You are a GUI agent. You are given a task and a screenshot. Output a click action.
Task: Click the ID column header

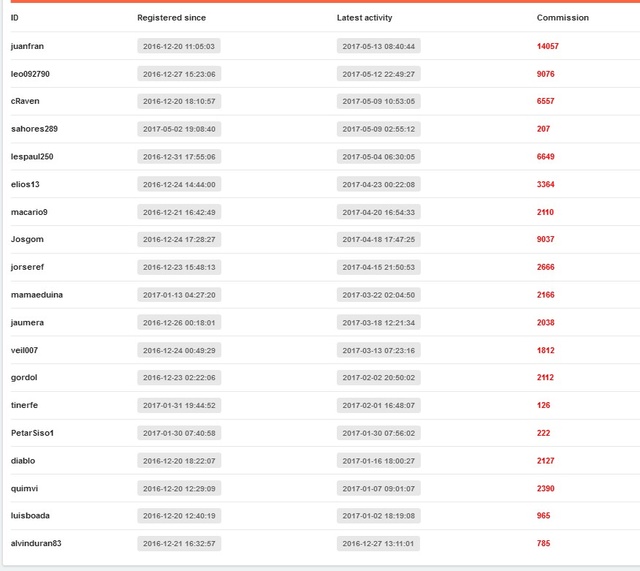click(14, 18)
